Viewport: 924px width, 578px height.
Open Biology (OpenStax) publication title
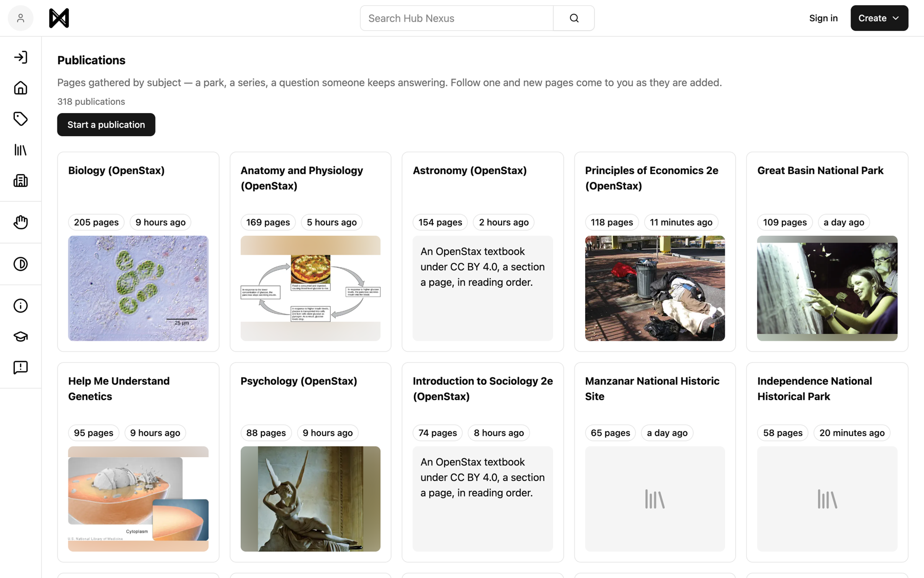117,171
